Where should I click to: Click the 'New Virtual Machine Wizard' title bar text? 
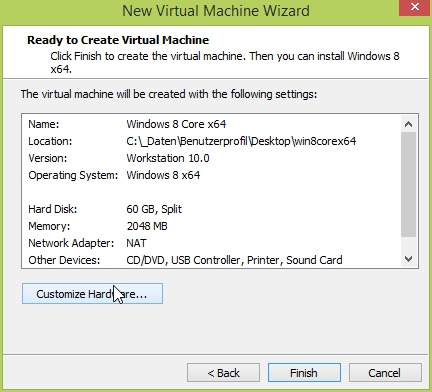[x=216, y=11]
